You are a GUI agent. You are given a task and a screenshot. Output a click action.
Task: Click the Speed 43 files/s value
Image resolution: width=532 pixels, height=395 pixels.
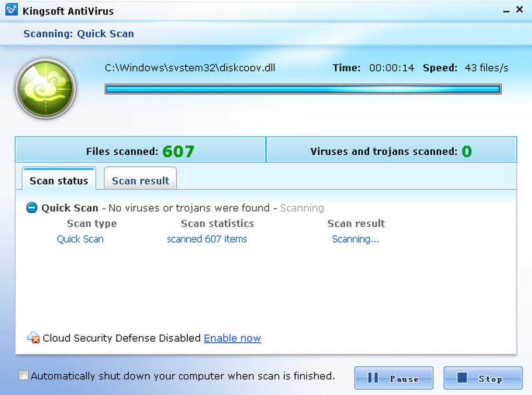click(x=487, y=68)
